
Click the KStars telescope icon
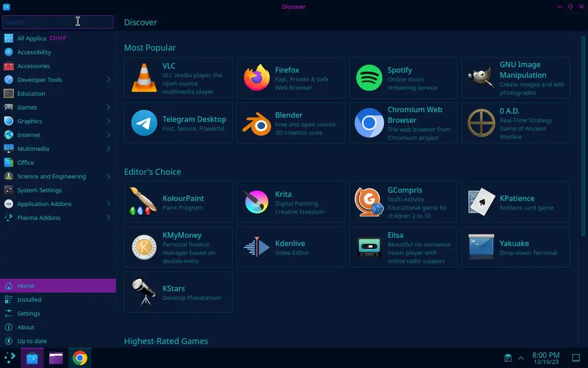144,292
